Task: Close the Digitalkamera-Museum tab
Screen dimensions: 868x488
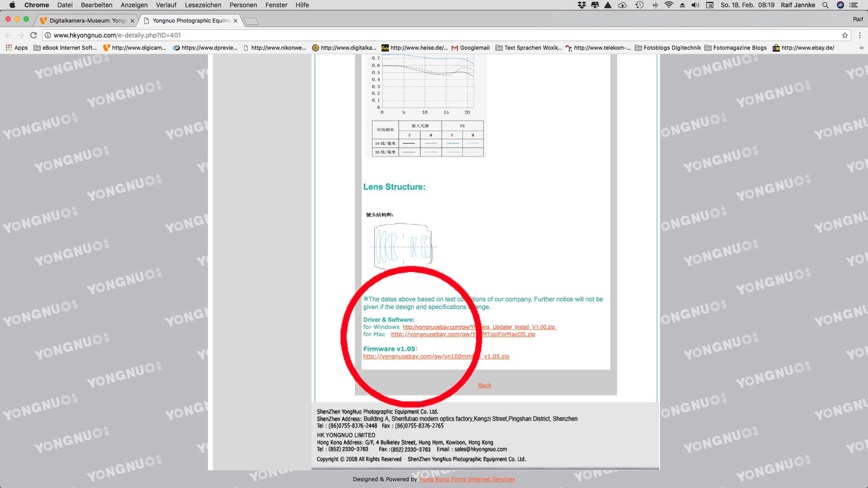Action: click(x=132, y=21)
